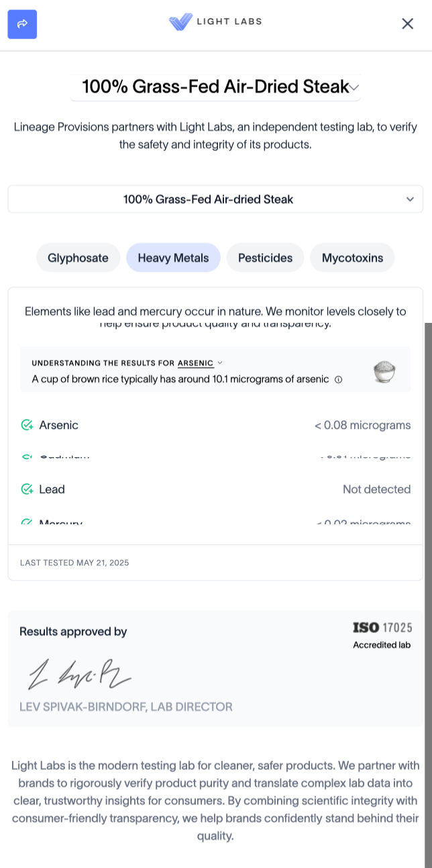Close the lab results panel
The width and height of the screenshot is (432, 868).
click(407, 24)
